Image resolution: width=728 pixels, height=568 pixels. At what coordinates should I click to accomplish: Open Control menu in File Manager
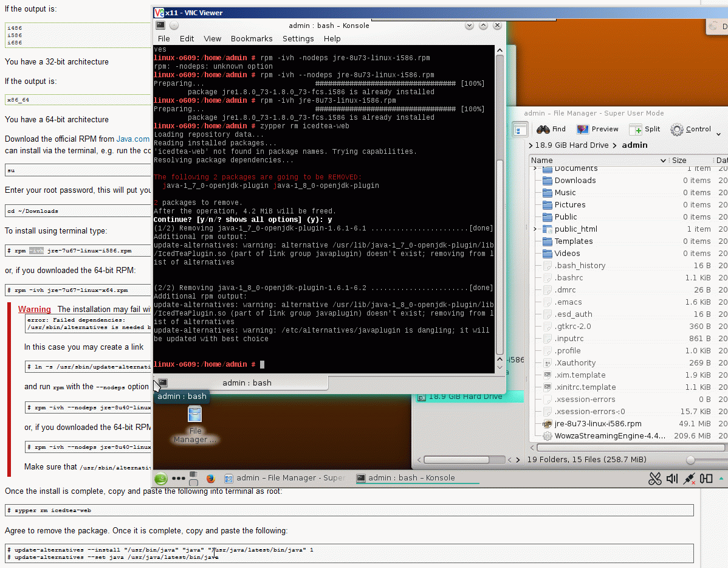tap(691, 129)
